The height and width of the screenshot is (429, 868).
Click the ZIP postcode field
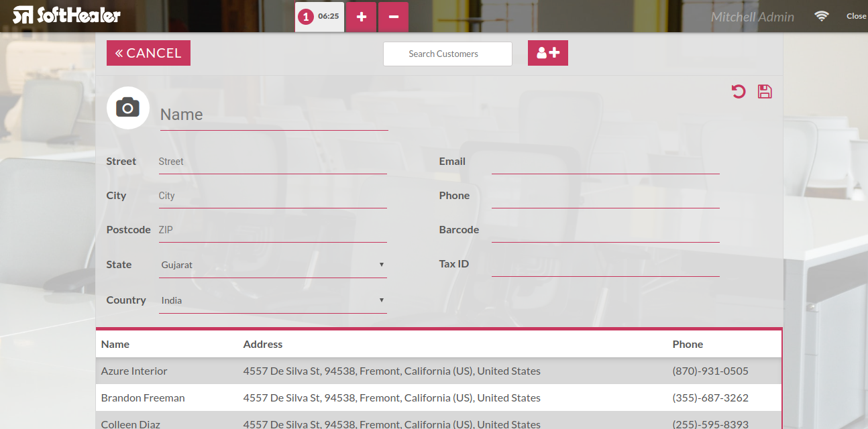[273, 230]
